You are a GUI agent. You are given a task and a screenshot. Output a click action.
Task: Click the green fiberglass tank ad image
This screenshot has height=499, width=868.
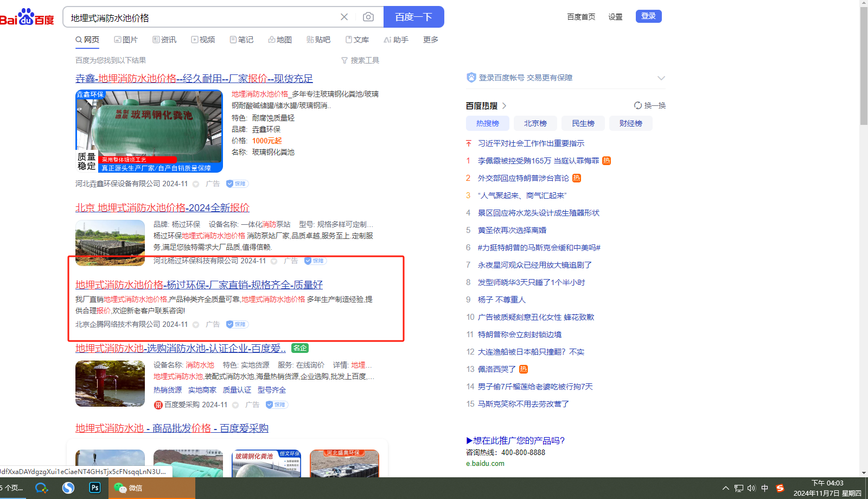tap(149, 131)
